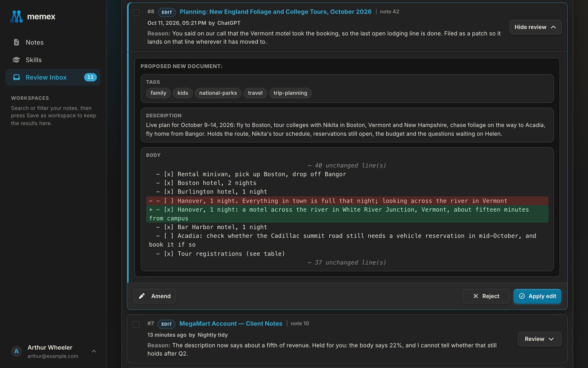Reject the proposed edit
The height and width of the screenshot is (368, 588).
pos(486,296)
